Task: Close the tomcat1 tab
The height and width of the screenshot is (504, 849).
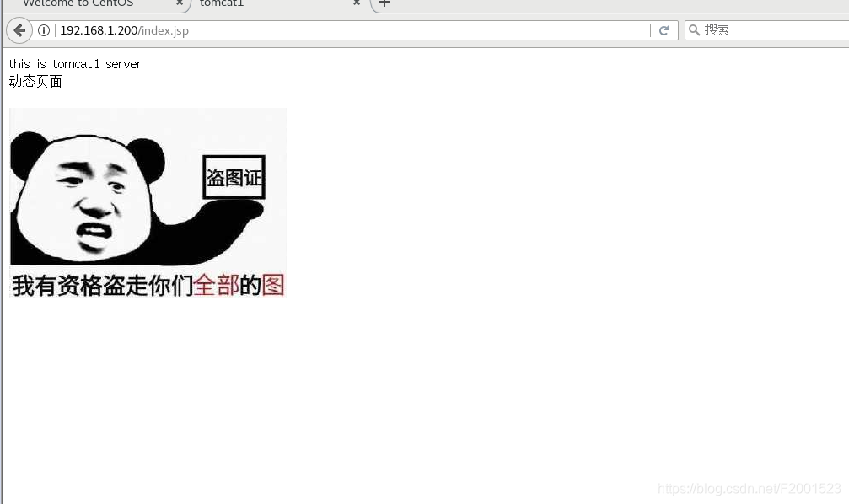Action: pos(357,3)
